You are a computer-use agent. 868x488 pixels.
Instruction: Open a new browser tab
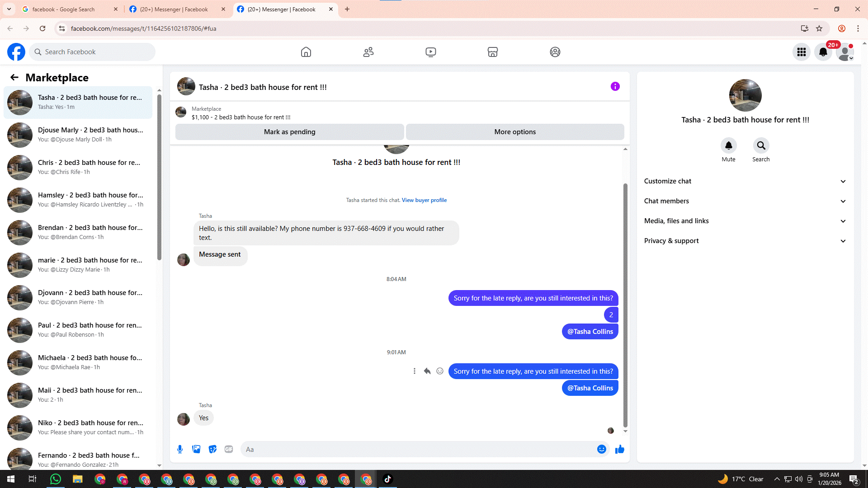347,9
